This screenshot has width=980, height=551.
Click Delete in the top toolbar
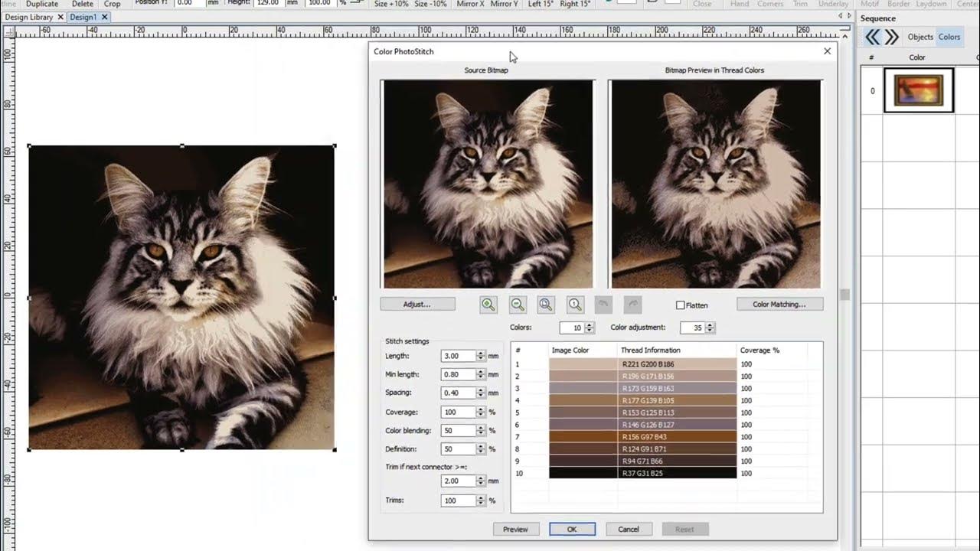(x=83, y=4)
